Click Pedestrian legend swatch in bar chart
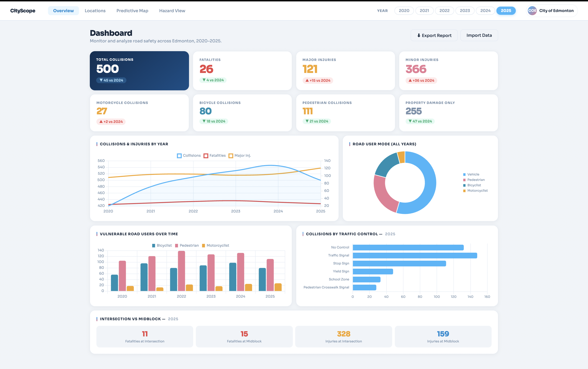The width and height of the screenshot is (588, 369). (x=177, y=245)
